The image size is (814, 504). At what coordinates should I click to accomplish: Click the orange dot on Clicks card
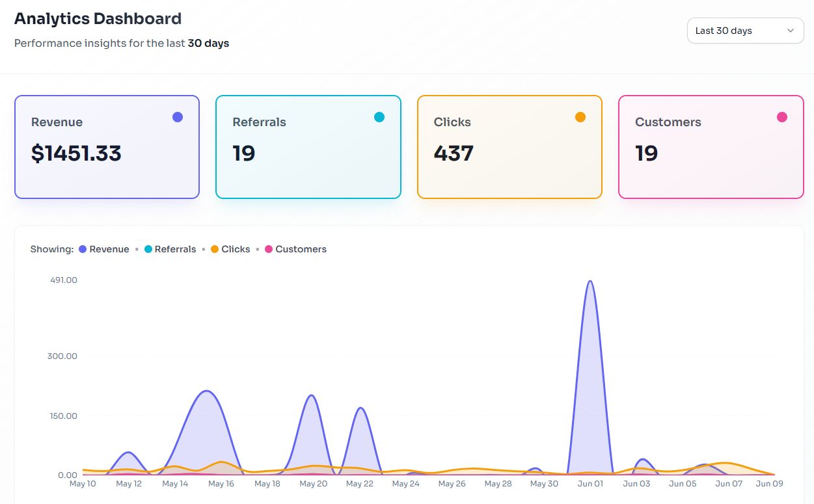coord(580,117)
